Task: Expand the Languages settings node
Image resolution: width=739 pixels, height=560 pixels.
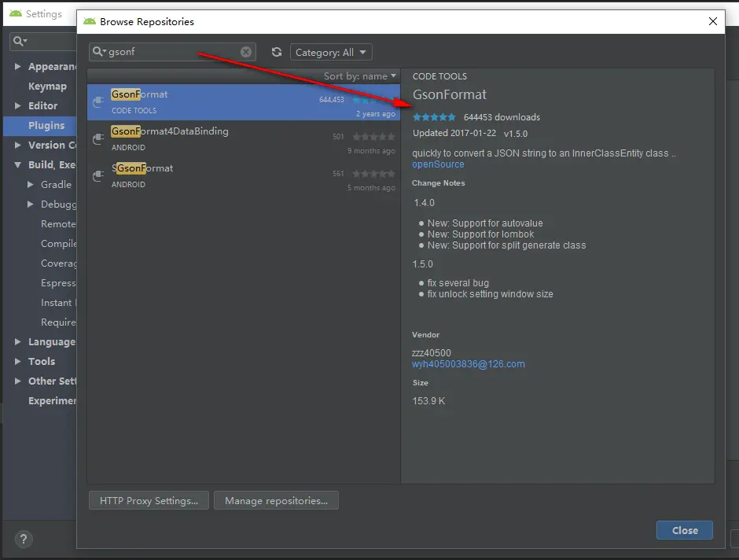Action: tap(18, 342)
